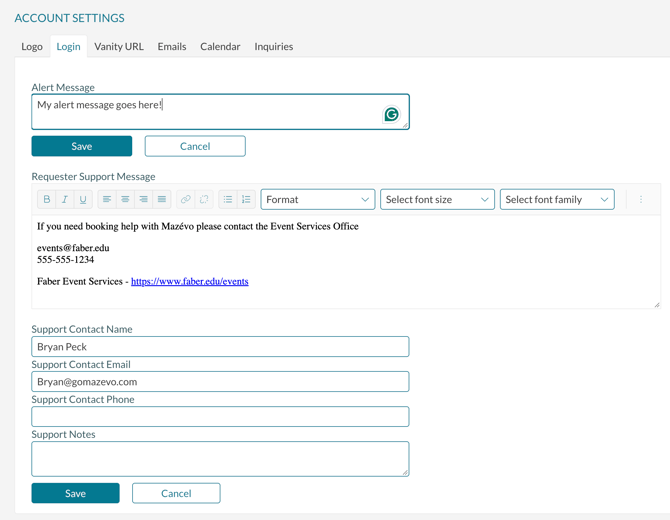Cancel support contact changes at bottom
670x520 pixels.
click(x=176, y=493)
